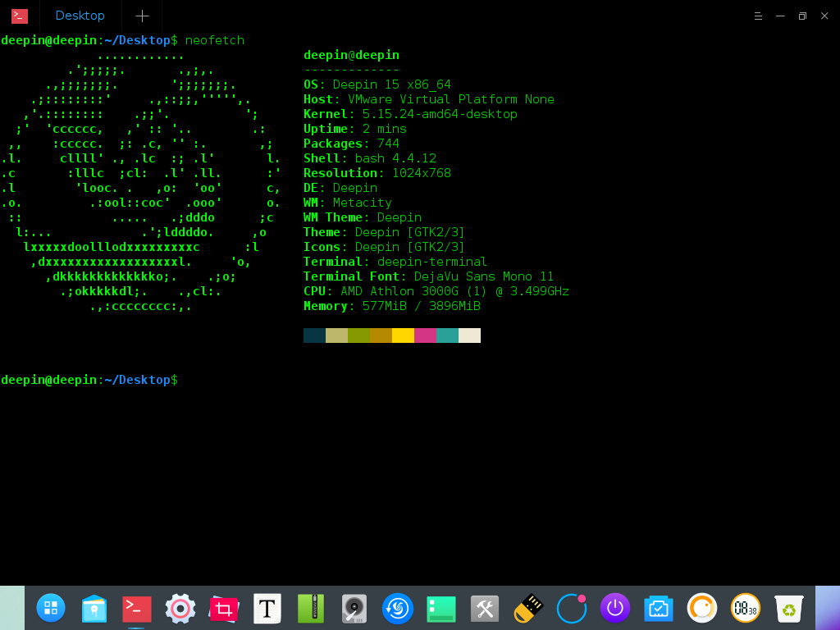Click the pink palette color block

tap(426, 336)
